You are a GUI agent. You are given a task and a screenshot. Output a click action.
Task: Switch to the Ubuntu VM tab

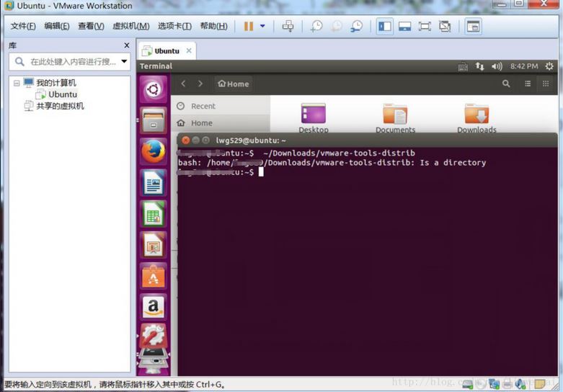167,51
